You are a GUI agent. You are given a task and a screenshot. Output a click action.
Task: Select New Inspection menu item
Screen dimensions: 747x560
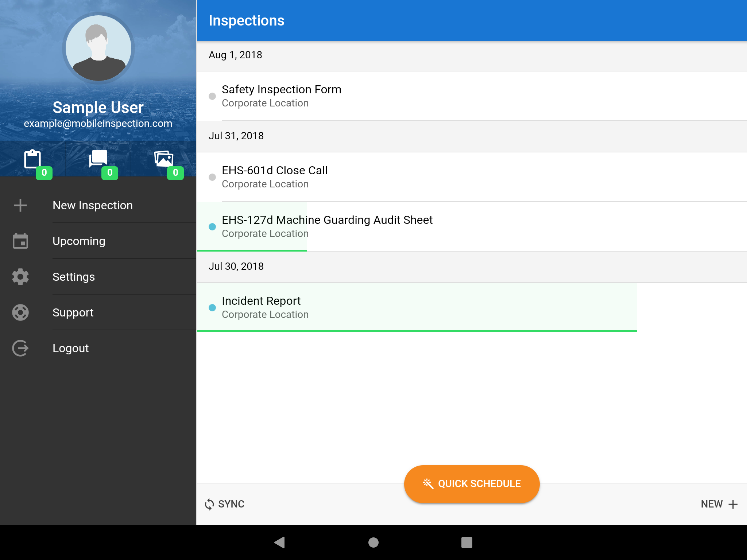click(x=98, y=205)
